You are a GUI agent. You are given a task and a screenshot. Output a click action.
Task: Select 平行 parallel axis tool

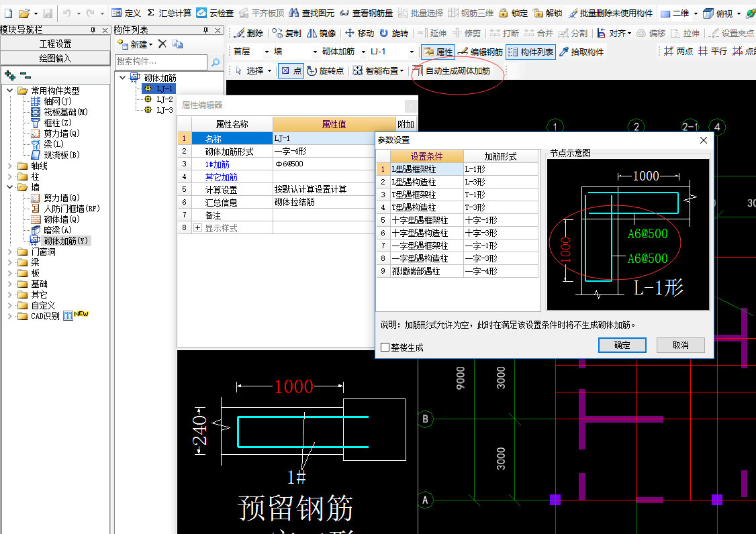712,51
